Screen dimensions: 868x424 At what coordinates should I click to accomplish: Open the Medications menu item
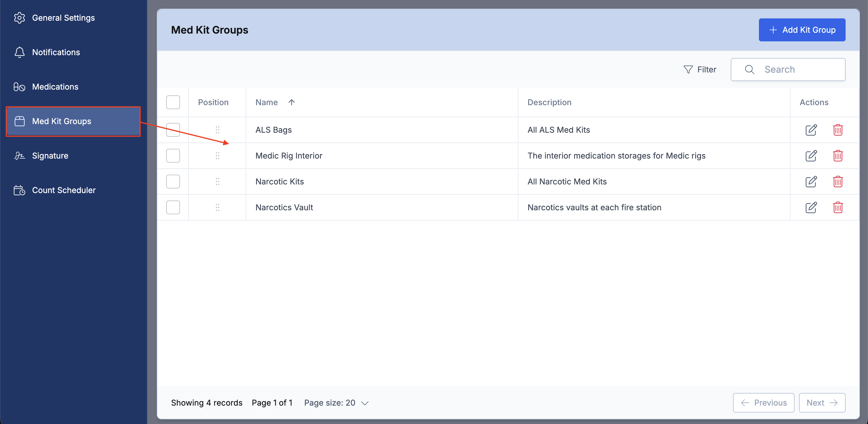coord(73,87)
